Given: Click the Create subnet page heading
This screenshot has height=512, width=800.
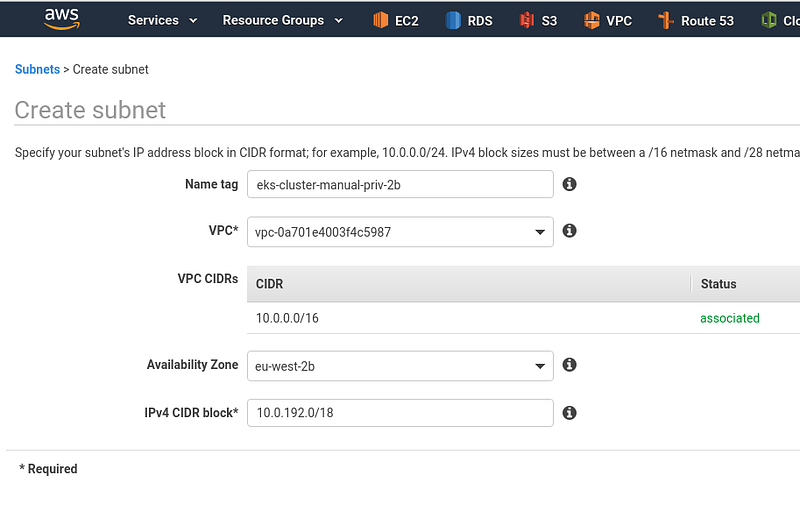Looking at the screenshot, I should coord(90,110).
